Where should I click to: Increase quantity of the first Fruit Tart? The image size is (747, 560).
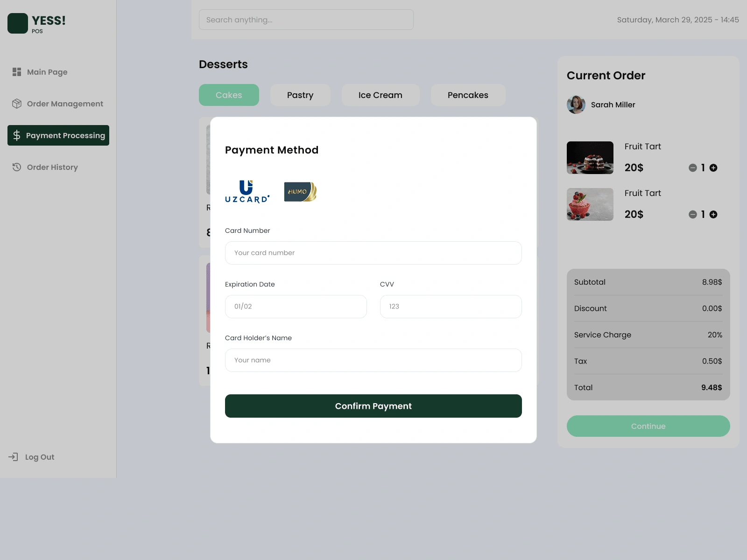pos(713,168)
